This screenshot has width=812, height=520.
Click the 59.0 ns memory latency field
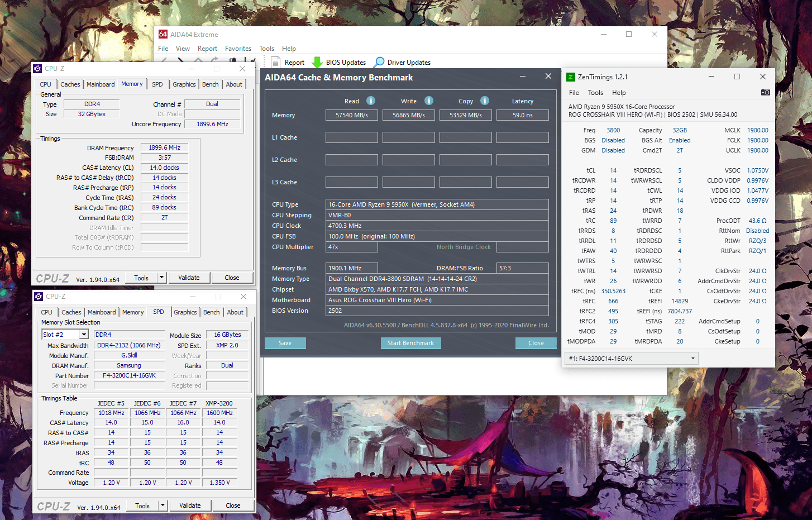(523, 115)
